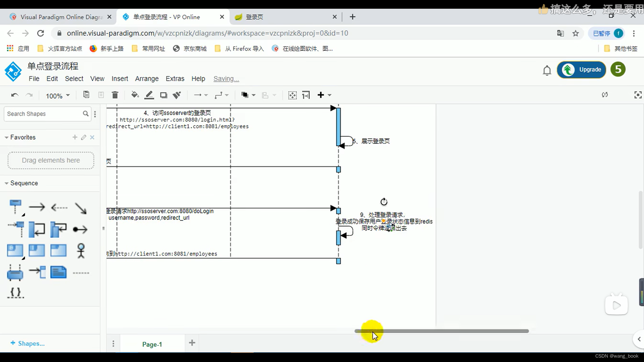Open a new browser tab
The image size is (644, 362).
[x=353, y=17]
